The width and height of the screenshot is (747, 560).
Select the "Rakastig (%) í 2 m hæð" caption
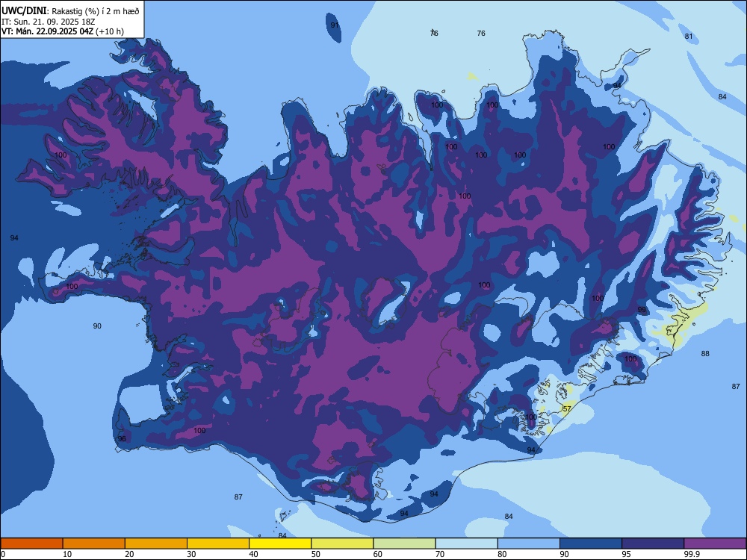pyautogui.click(x=96, y=11)
